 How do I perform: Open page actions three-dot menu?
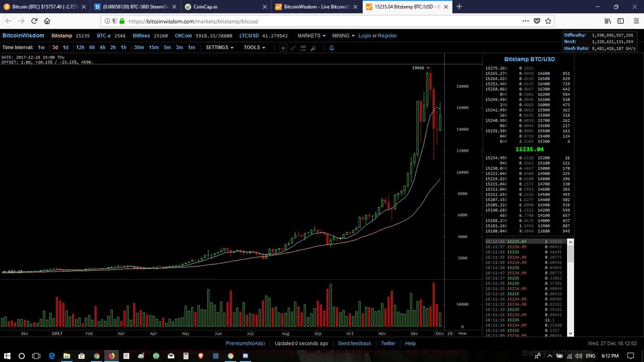point(525,21)
